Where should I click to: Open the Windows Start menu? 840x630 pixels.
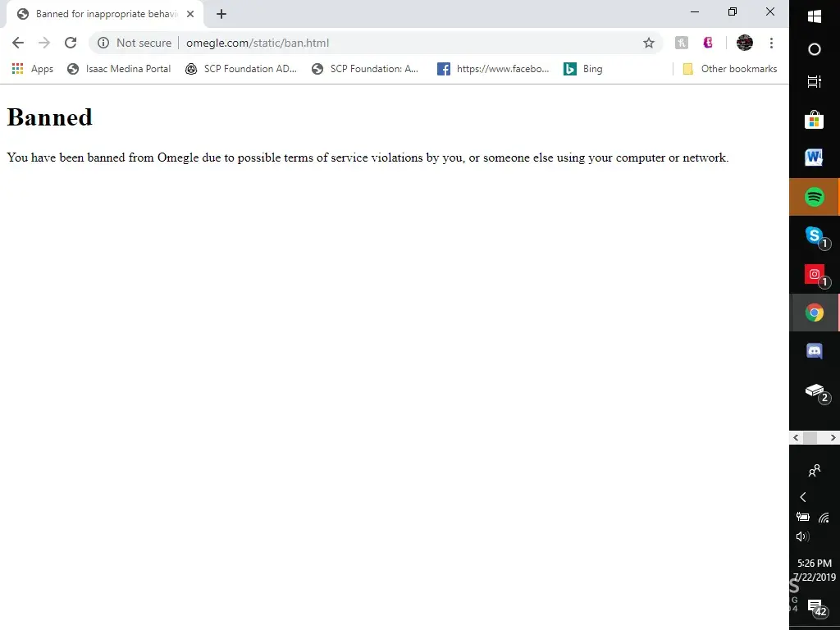[815, 16]
